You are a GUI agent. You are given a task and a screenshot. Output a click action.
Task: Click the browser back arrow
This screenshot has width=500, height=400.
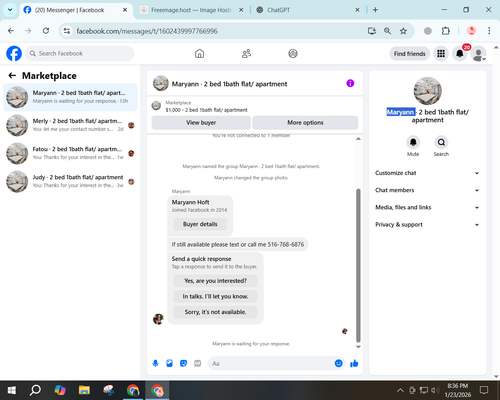[11, 31]
